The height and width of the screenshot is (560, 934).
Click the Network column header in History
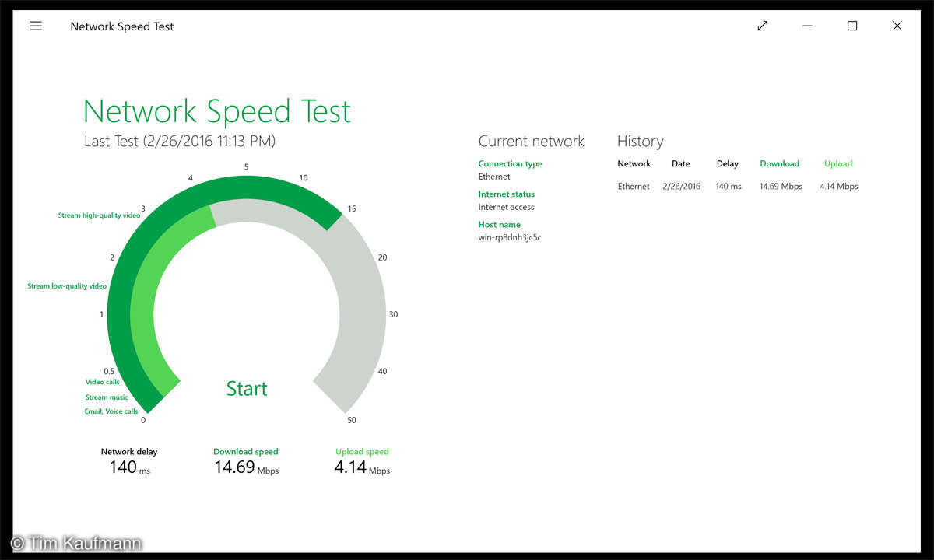(634, 163)
